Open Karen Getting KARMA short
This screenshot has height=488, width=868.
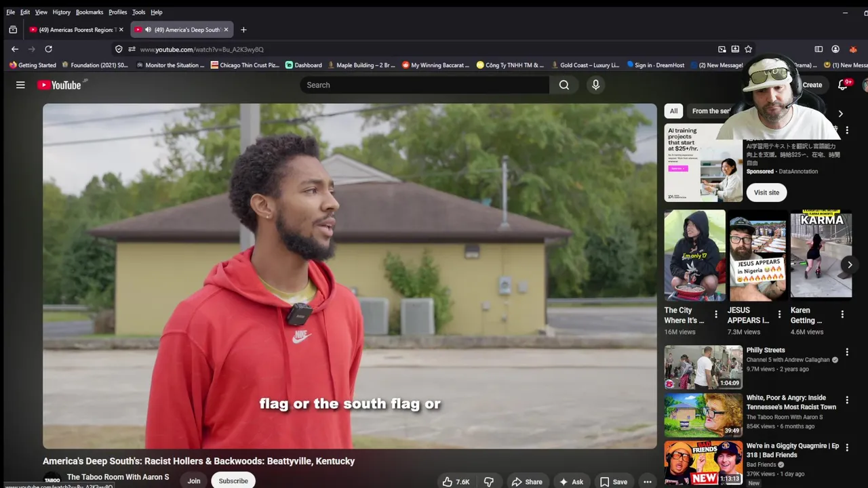pos(821,255)
